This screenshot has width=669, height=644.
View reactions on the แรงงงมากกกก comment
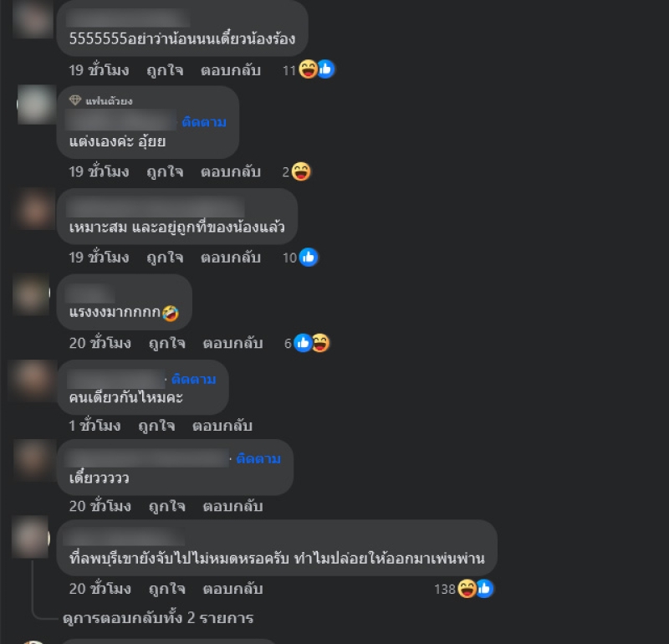[307, 343]
